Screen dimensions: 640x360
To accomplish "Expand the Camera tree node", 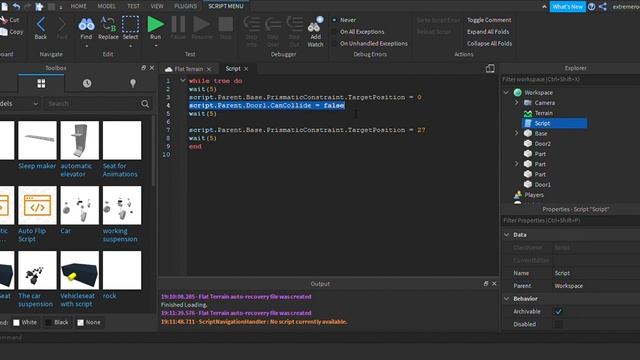I will pos(516,103).
